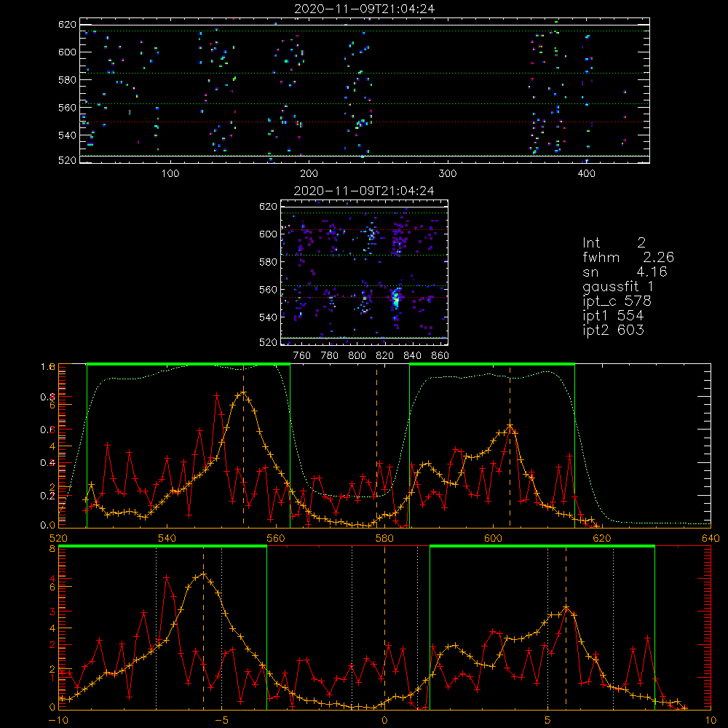Image resolution: width=728 pixels, height=728 pixels.
Task: Click x-axis label -10 on bottom plot
Action: click(58, 721)
